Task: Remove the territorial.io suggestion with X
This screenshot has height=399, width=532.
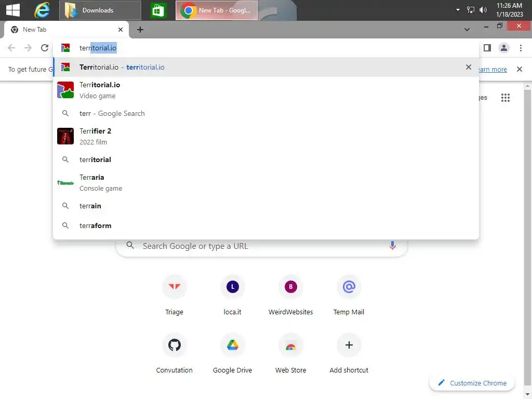Action: [469, 67]
